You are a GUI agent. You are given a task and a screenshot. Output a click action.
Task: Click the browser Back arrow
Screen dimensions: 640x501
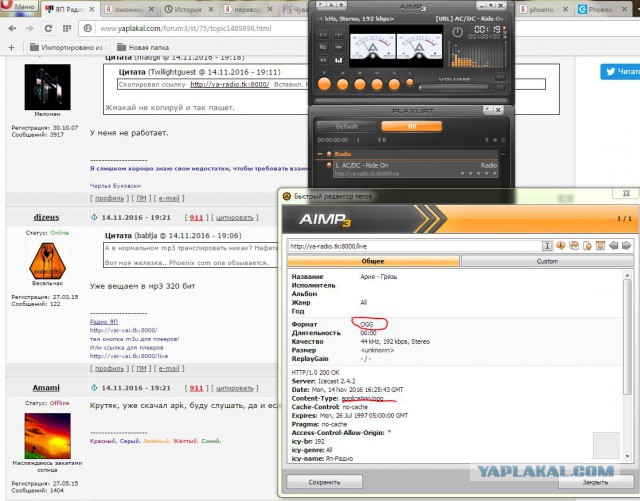pyautogui.click(x=12, y=28)
